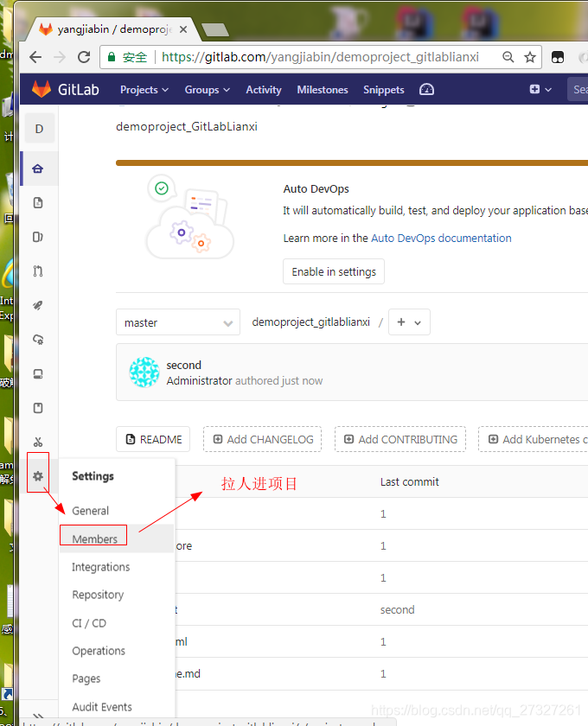Viewport: 588px width, 726px height.
Task: Click the Add Kubernetes cluster button
Action: point(534,439)
